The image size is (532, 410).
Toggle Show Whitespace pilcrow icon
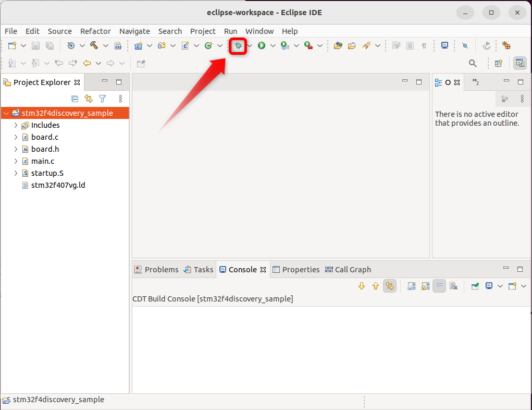(x=424, y=46)
